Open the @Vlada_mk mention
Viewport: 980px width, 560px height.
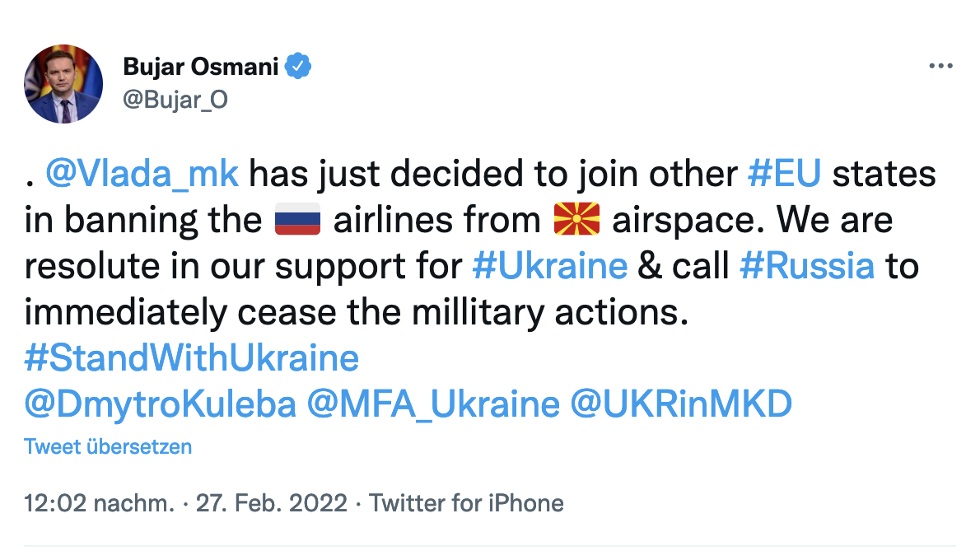coord(142,175)
